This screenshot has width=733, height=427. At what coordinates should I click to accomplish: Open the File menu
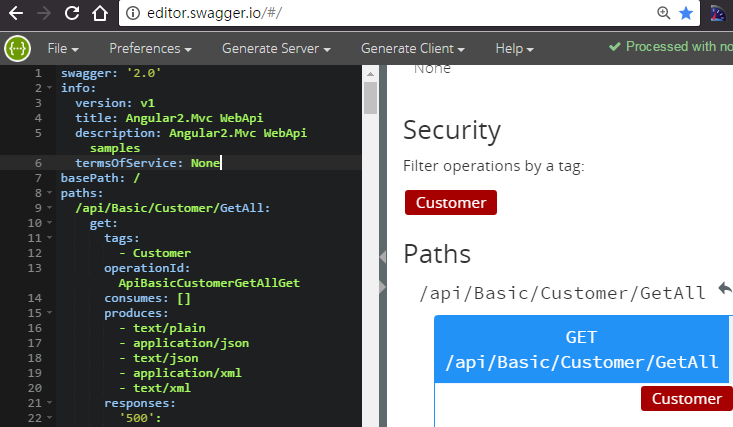[x=63, y=49]
